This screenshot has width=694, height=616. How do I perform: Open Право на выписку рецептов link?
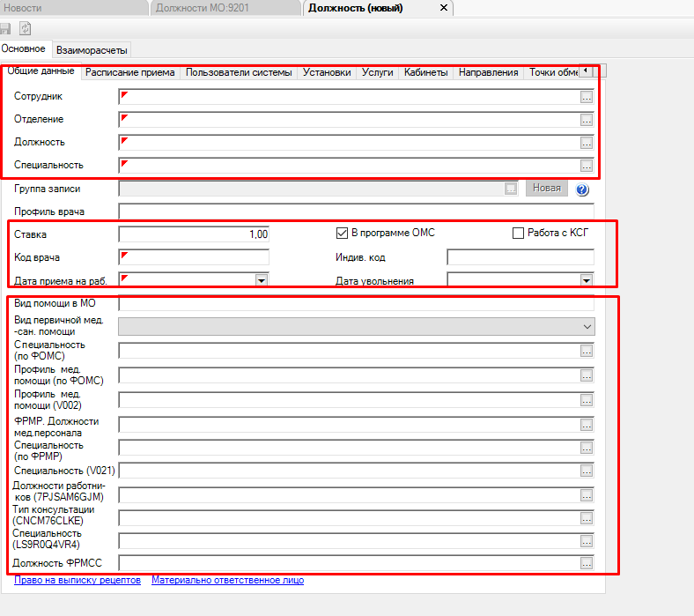[x=78, y=580]
